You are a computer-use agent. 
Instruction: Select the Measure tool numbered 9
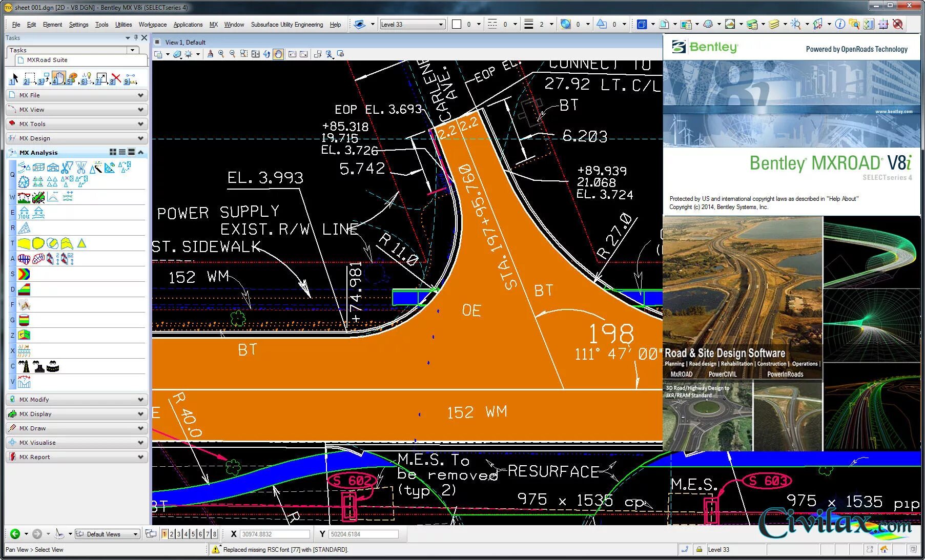[x=131, y=78]
